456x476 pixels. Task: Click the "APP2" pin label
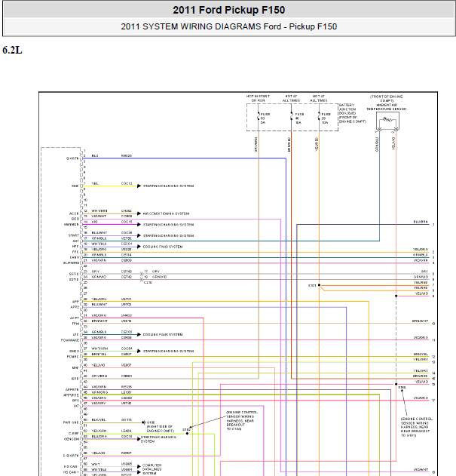click(75, 307)
